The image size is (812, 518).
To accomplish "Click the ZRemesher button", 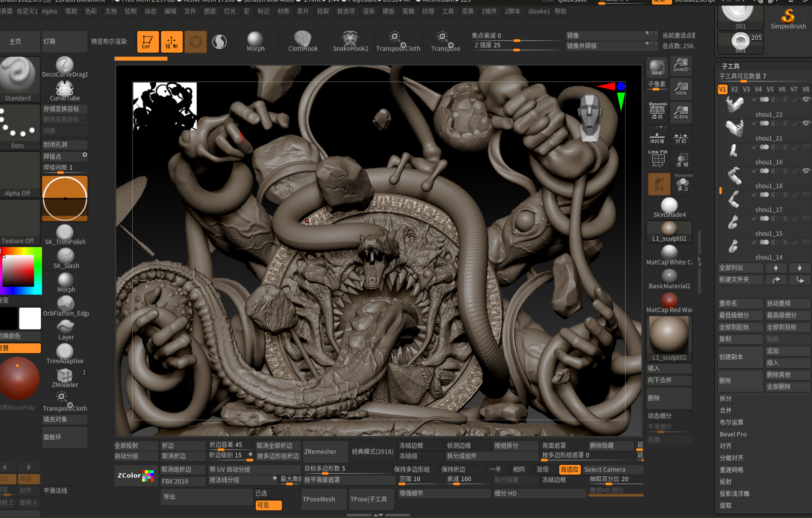I will tap(320, 451).
